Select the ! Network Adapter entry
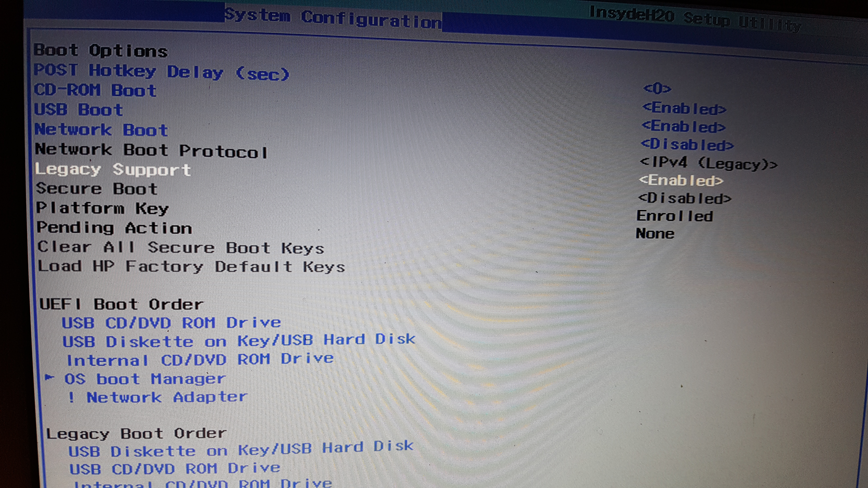Viewport: 868px width, 488px height. point(158,397)
